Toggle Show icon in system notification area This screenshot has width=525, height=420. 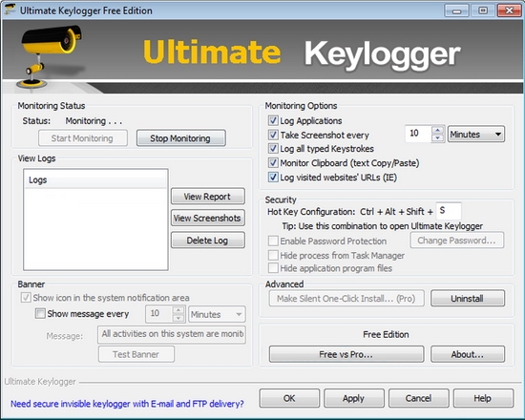[x=26, y=298]
